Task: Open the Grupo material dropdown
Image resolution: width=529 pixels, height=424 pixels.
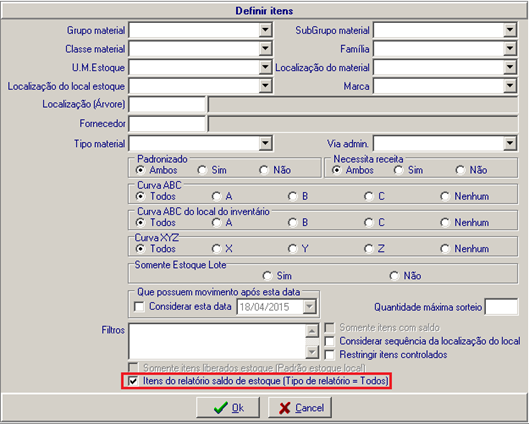Action: click(x=266, y=30)
